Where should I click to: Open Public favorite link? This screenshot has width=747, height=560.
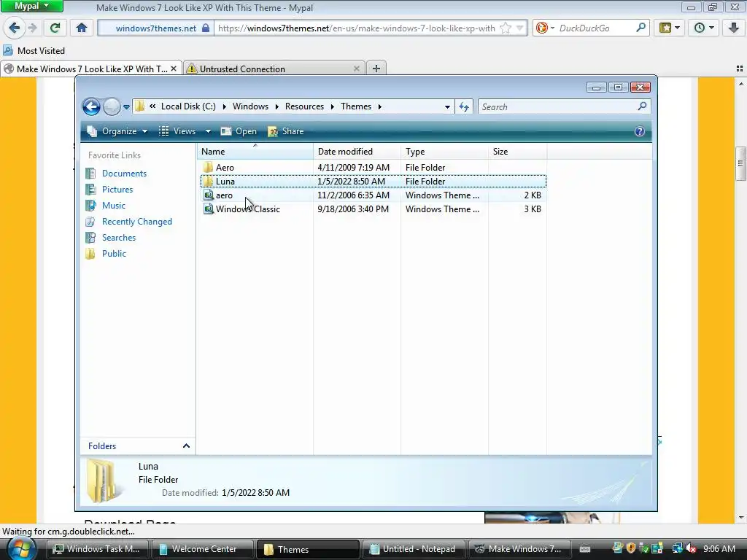114,254
